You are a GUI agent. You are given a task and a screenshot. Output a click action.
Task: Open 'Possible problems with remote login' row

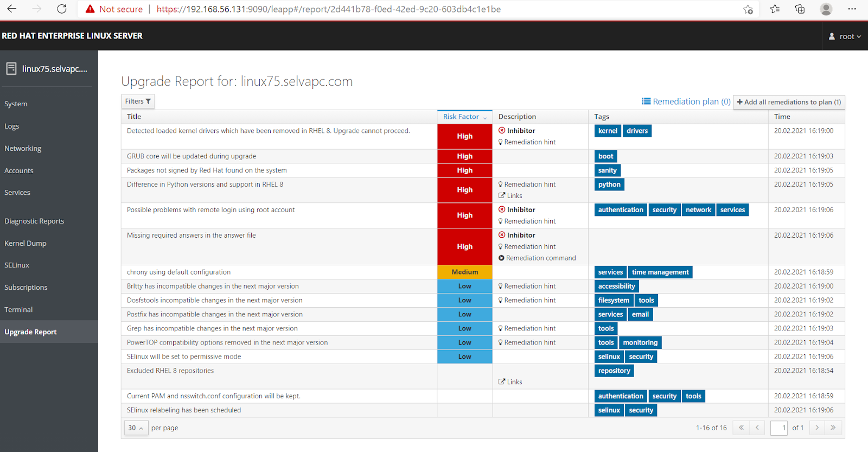point(483,215)
